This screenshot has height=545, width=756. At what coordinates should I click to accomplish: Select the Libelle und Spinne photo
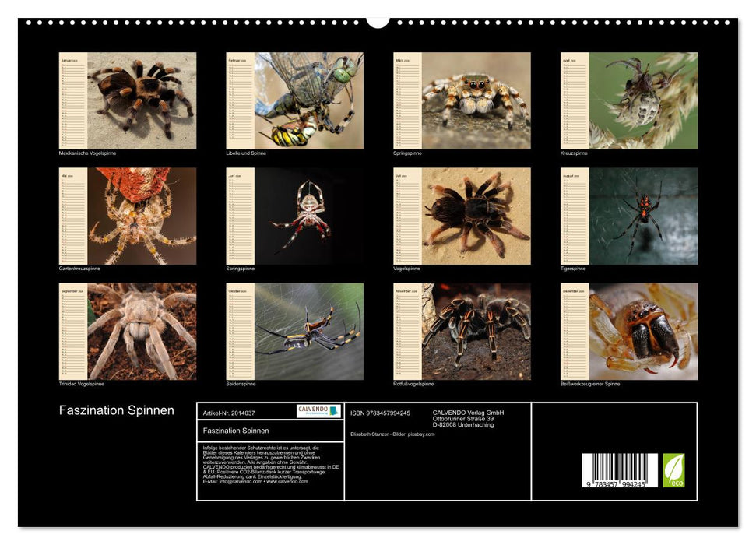point(309,100)
